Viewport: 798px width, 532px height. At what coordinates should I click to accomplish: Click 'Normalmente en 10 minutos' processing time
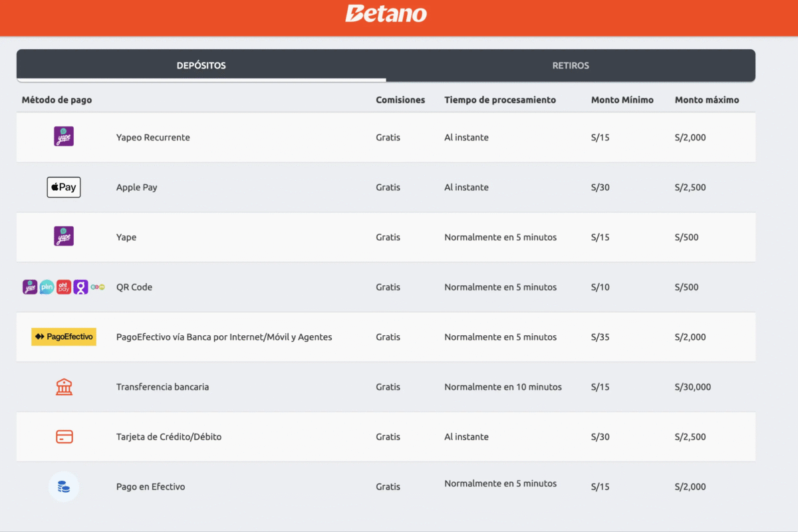[503, 387]
